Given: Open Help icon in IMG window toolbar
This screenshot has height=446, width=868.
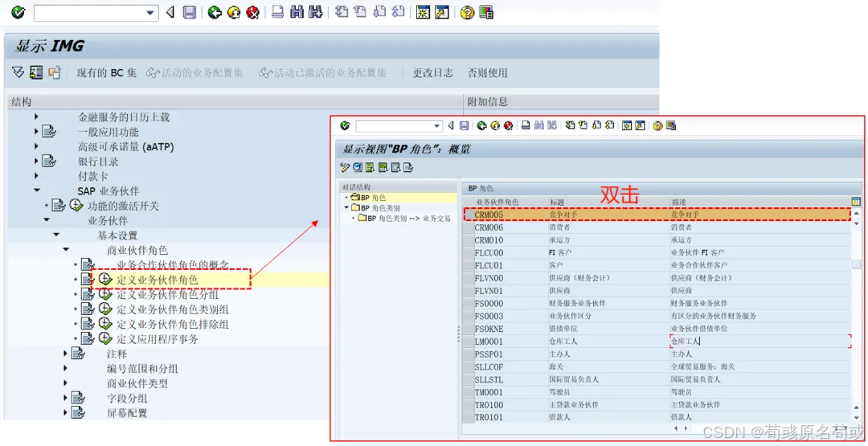Looking at the screenshot, I should 467,12.
